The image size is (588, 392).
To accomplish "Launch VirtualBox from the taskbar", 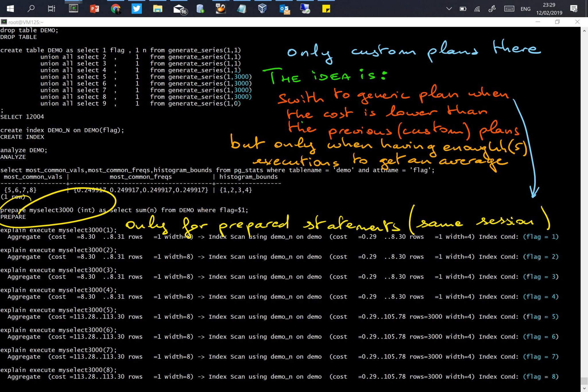I will pos(262,9).
